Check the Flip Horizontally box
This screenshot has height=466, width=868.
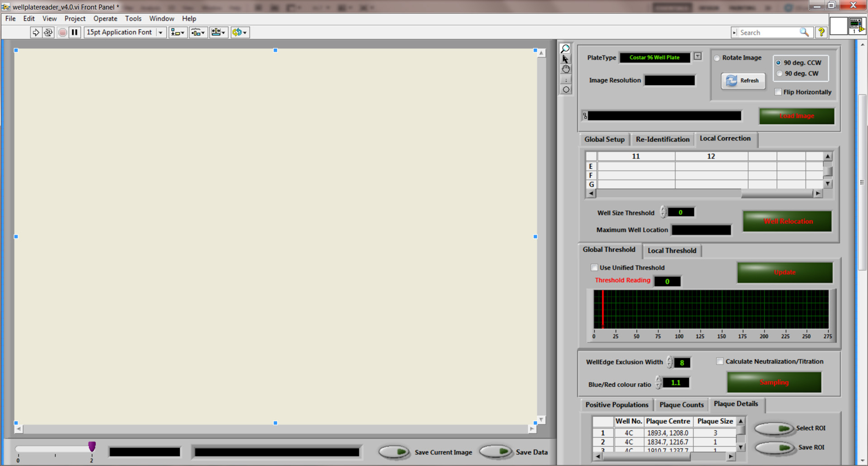pos(778,92)
